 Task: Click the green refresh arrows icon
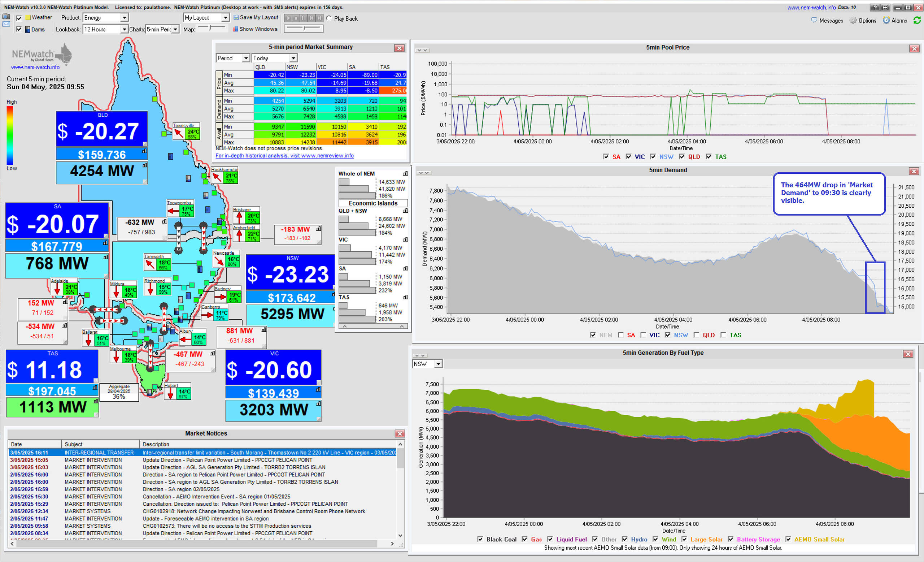[x=917, y=20]
